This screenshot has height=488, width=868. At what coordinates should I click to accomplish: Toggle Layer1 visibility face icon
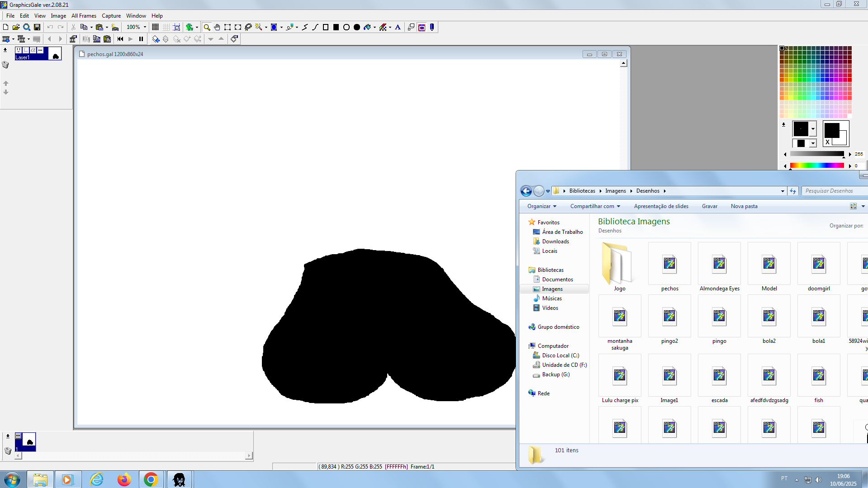click(x=19, y=50)
